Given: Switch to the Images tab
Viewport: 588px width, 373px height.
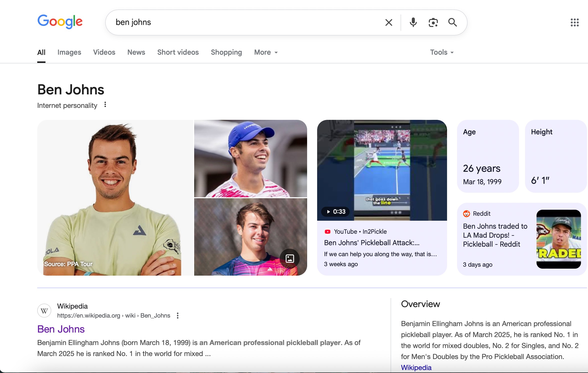Looking at the screenshot, I should [x=69, y=52].
